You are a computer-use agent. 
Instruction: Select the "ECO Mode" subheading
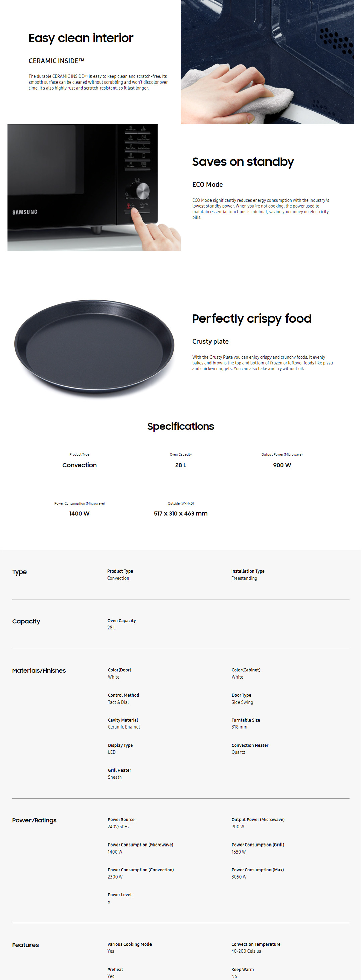[x=207, y=185]
